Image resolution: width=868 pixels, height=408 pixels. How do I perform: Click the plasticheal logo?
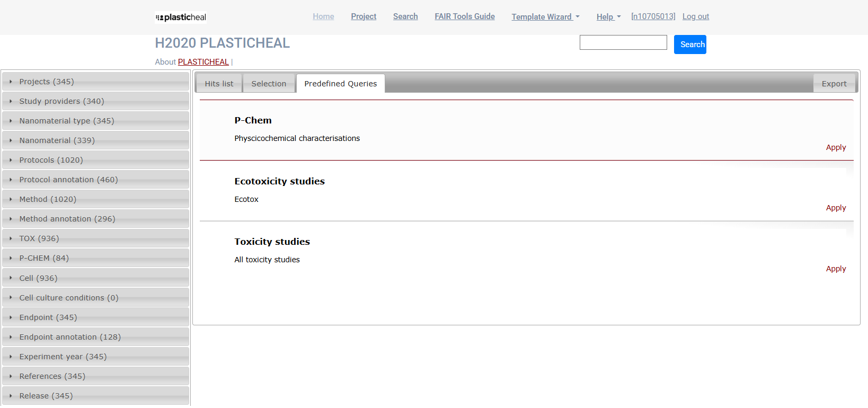(x=181, y=17)
